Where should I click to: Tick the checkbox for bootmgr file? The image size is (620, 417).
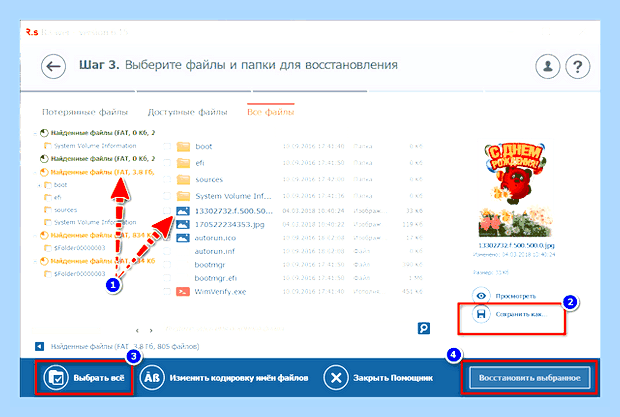click(167, 265)
